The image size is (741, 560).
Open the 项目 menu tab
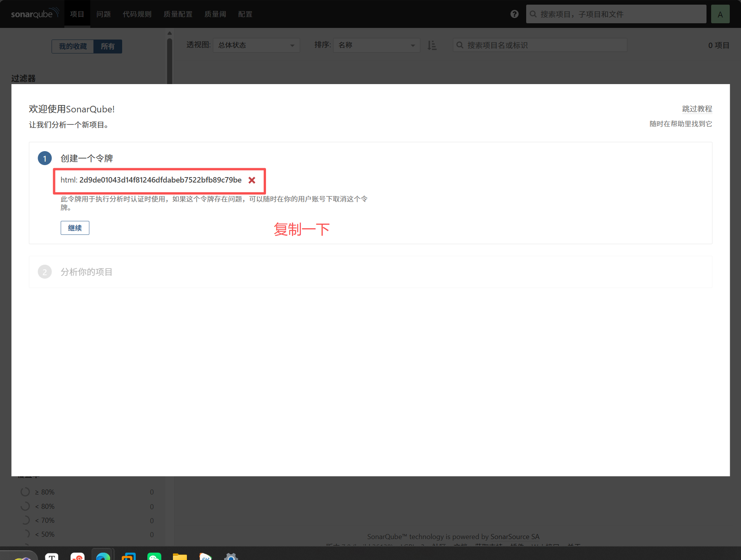click(x=77, y=14)
